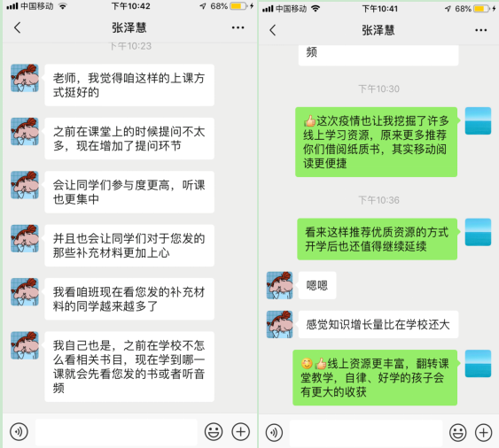Focus the message input field in the left chat
Screen dimensions: 499x448
coord(116,432)
